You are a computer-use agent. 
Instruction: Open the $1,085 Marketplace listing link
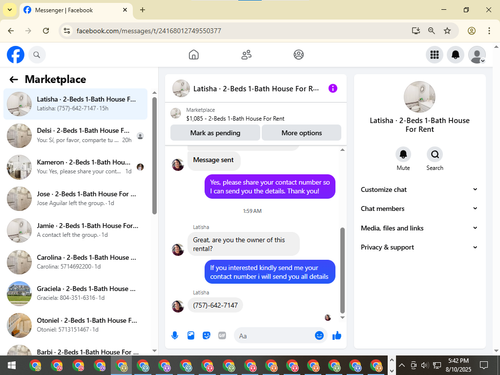coord(235,118)
